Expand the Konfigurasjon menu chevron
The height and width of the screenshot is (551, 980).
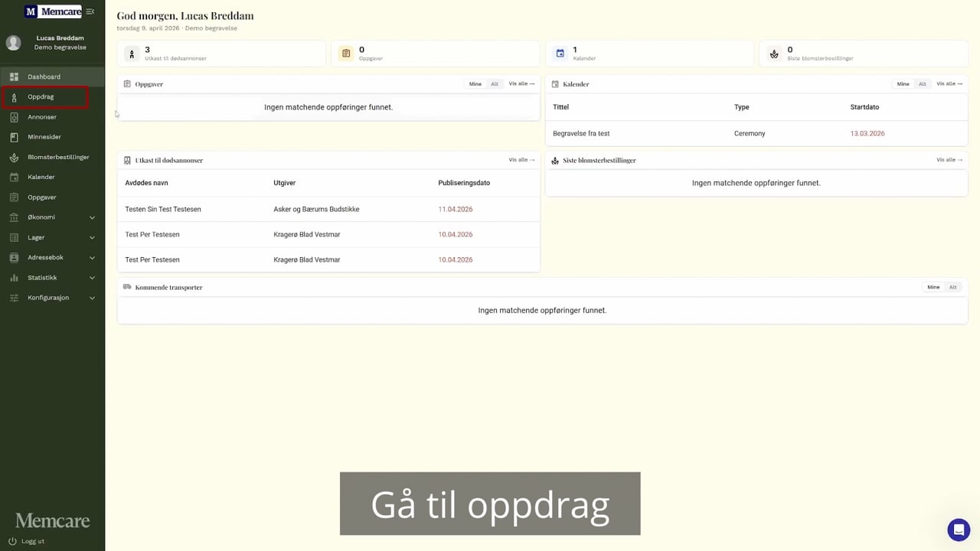click(x=92, y=298)
